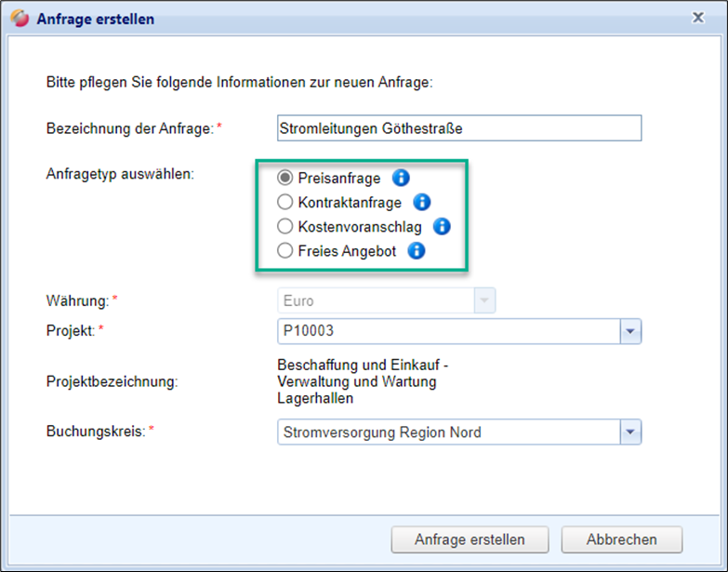The height and width of the screenshot is (572, 728).
Task: Choose the Kontraktanfrage request type
Action: [x=285, y=202]
